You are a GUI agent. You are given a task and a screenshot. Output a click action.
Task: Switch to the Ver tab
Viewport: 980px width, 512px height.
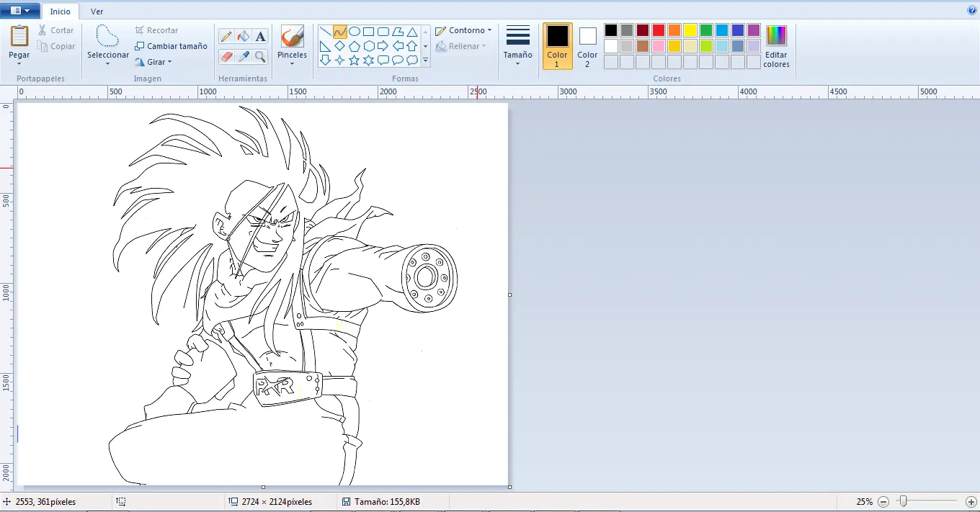click(97, 12)
